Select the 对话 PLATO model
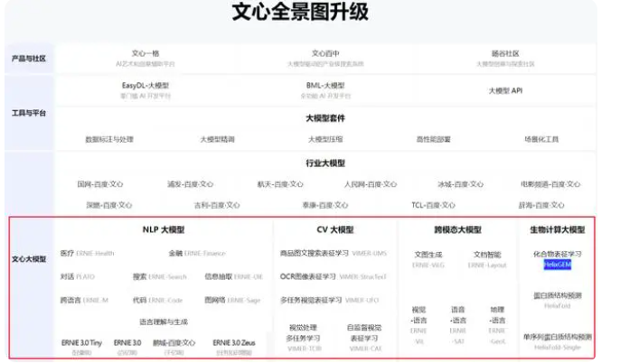620x364 pixels. (78, 276)
